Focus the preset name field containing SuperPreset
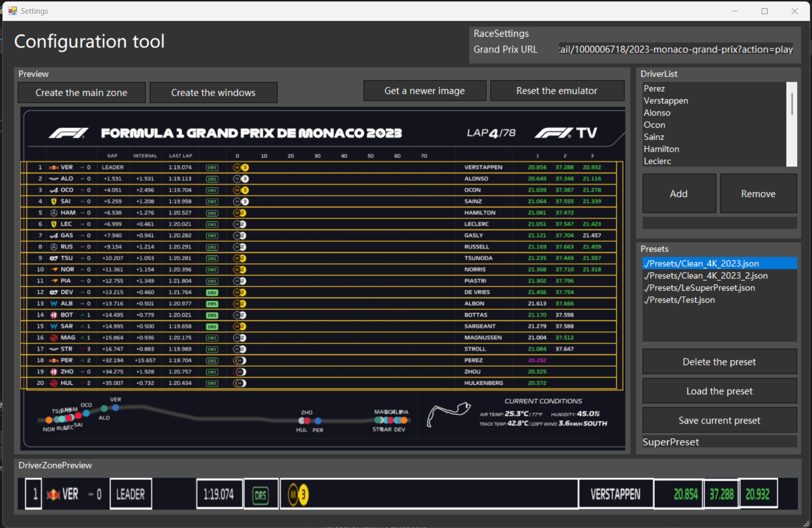The width and height of the screenshot is (812, 528). coord(719,442)
